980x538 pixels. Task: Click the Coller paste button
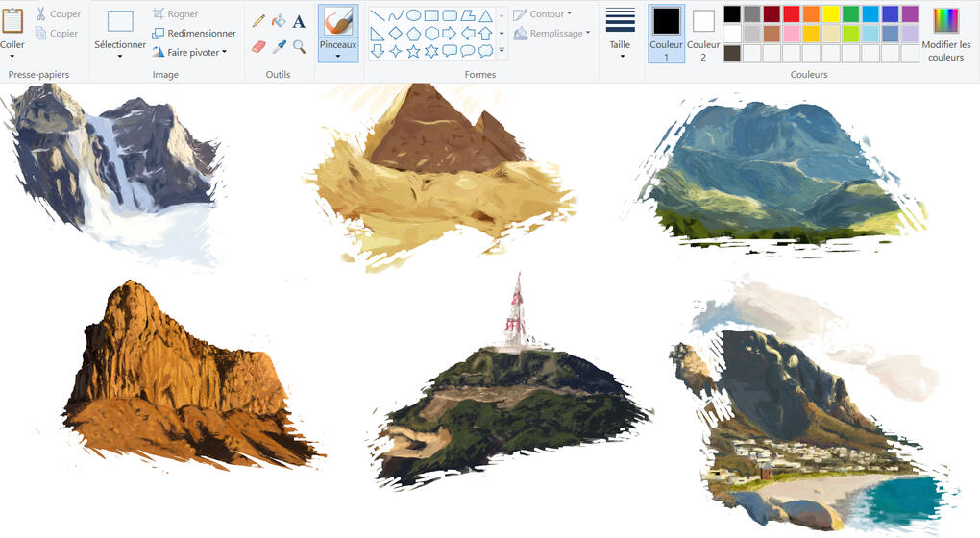[12, 23]
